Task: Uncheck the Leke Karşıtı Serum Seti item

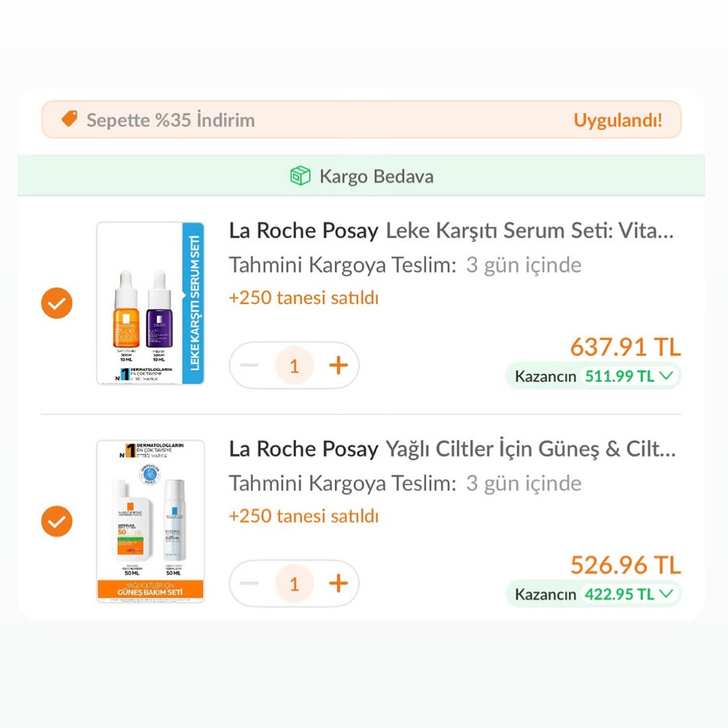Action: 57,304
